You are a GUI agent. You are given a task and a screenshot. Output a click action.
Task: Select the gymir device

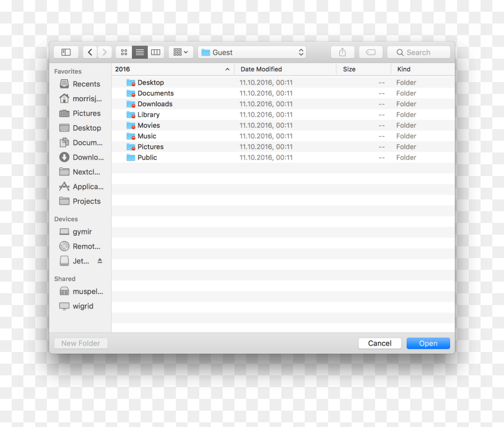80,232
